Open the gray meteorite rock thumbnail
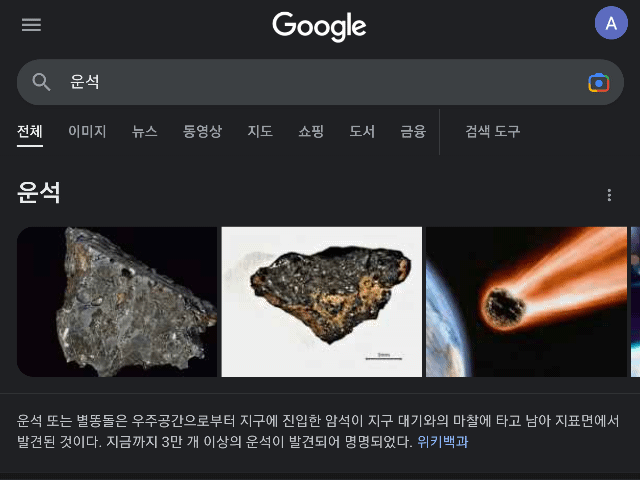This screenshot has height=480, width=640. (117, 302)
